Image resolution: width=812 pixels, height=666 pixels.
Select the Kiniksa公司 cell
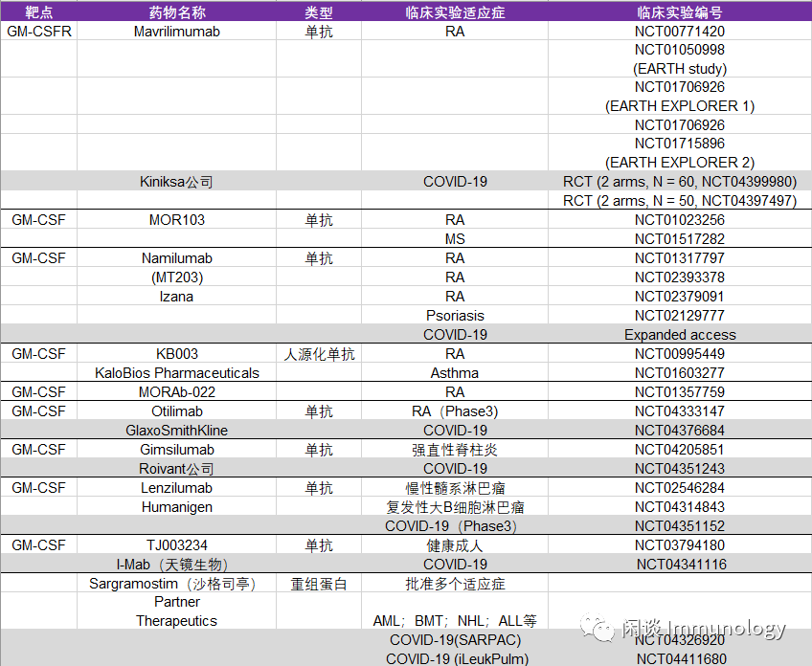point(176,181)
